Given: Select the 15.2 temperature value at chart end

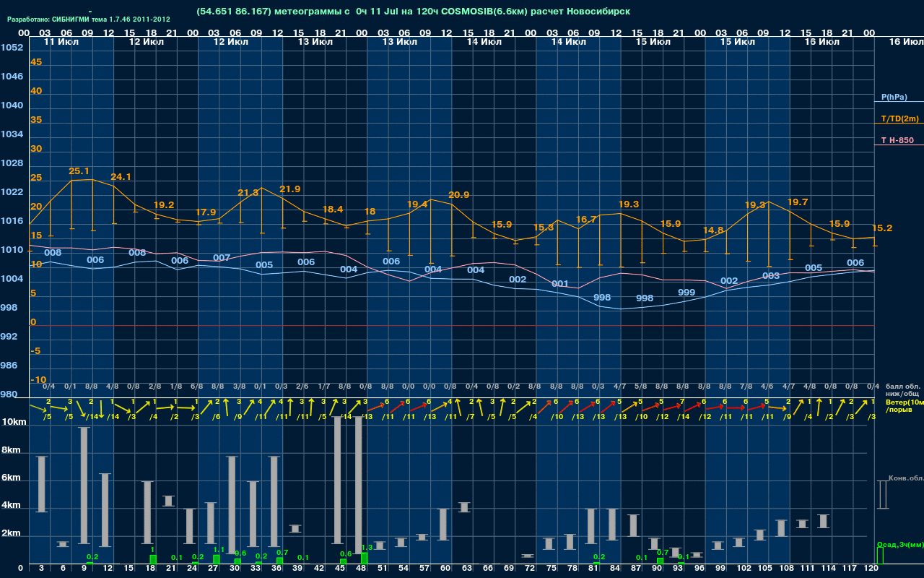Looking at the screenshot, I should (x=882, y=228).
